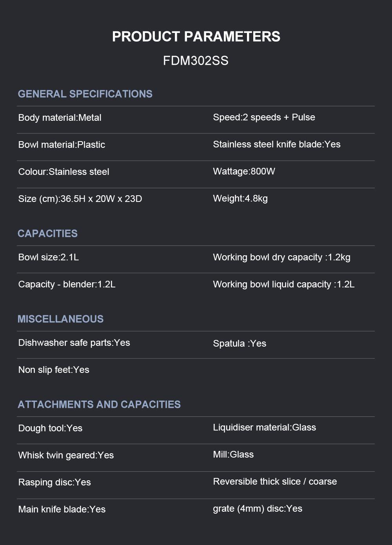The height and width of the screenshot is (545, 392).
Task: Click the PRODUCT PARAMETERS heading
Action: pyautogui.click(x=196, y=36)
